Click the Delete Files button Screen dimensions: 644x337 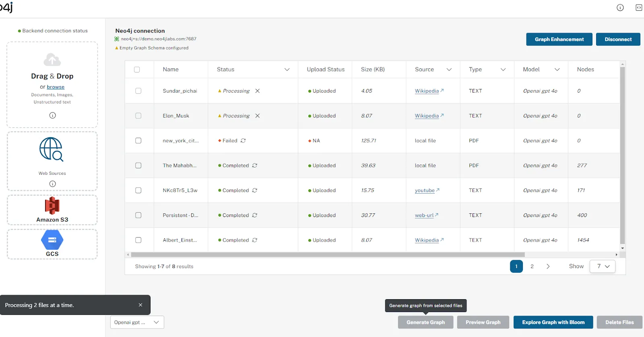click(619, 322)
